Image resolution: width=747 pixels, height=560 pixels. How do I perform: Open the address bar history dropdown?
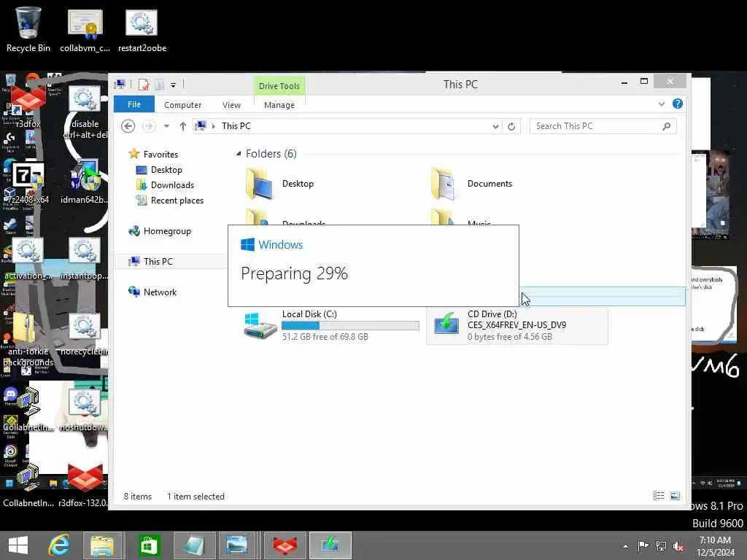[x=495, y=126]
